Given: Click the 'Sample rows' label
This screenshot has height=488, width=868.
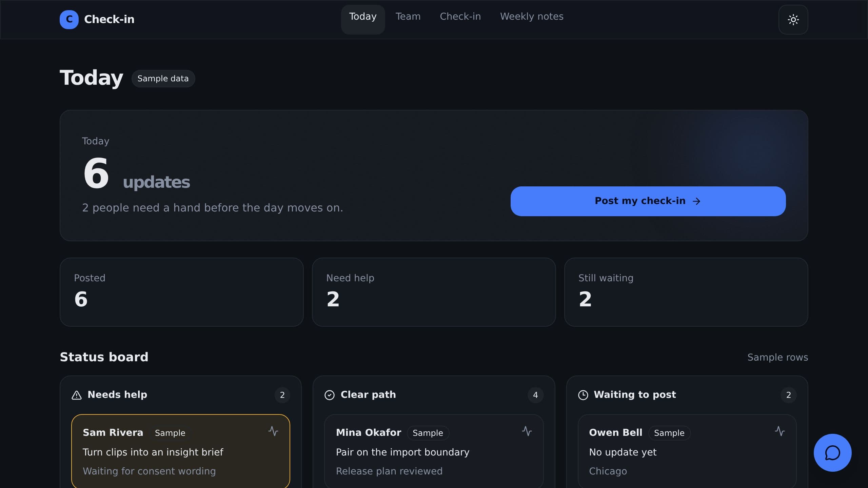Looking at the screenshot, I should 777,358.
